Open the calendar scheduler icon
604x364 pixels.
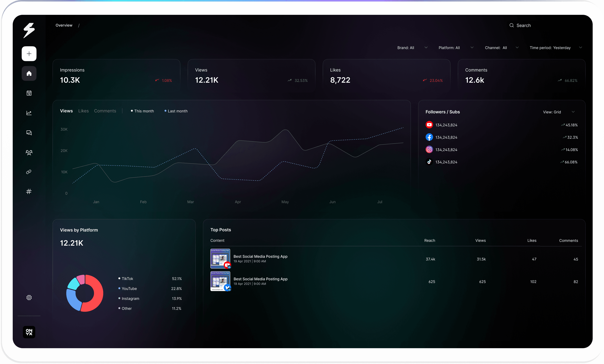[x=29, y=93]
